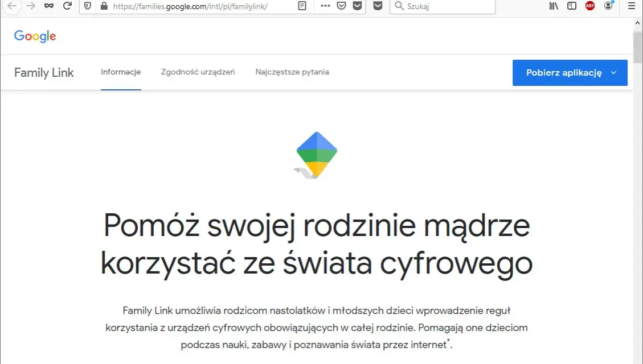Open the Informacje tab
Viewport: 643px width, 364px height.
pos(121,72)
